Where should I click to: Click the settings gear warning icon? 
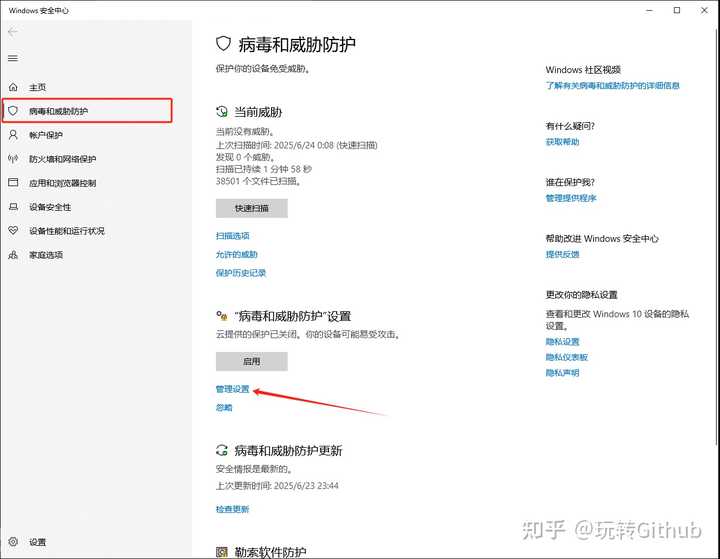pyautogui.click(x=222, y=316)
